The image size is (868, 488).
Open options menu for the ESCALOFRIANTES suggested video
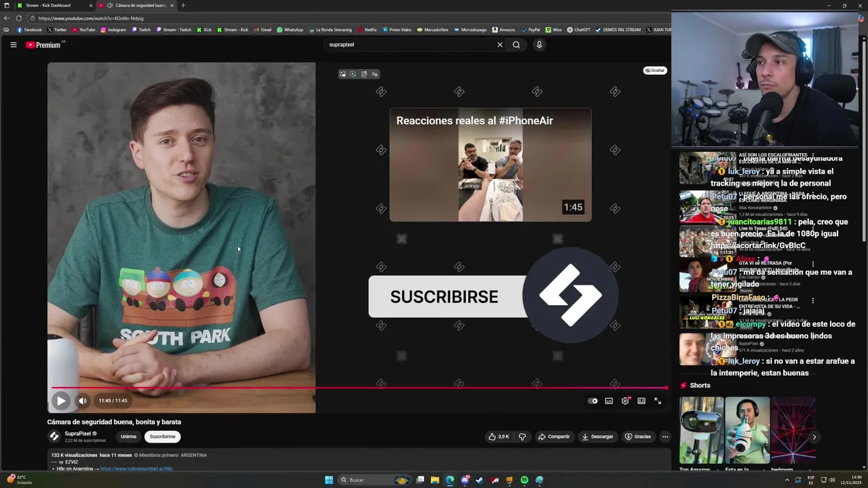[813, 155]
